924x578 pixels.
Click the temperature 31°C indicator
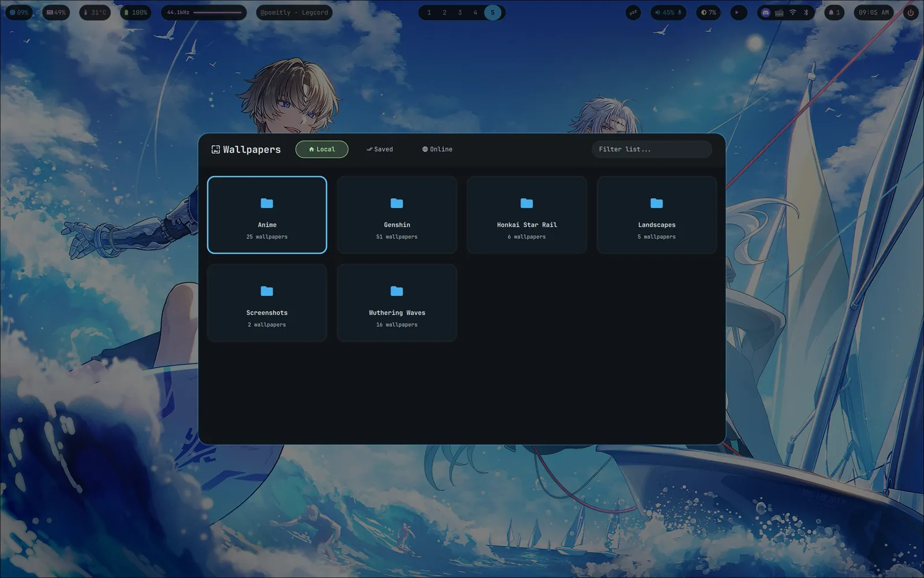coord(95,12)
